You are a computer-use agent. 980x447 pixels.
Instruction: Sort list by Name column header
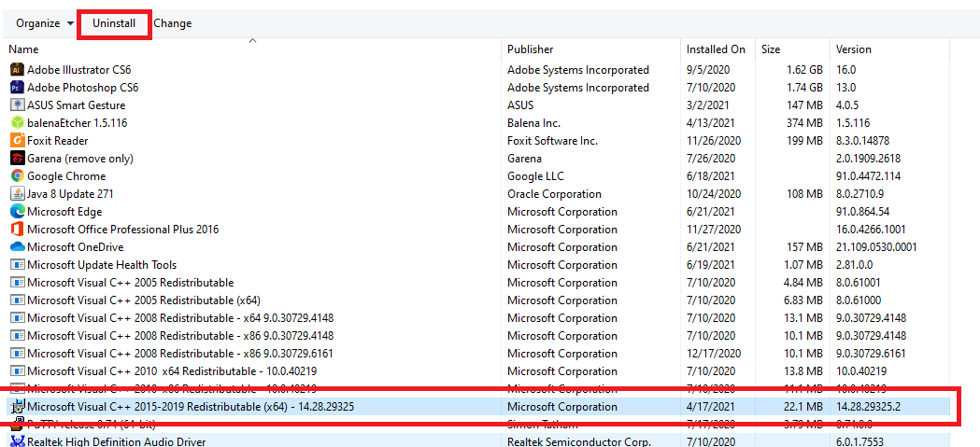(24, 49)
